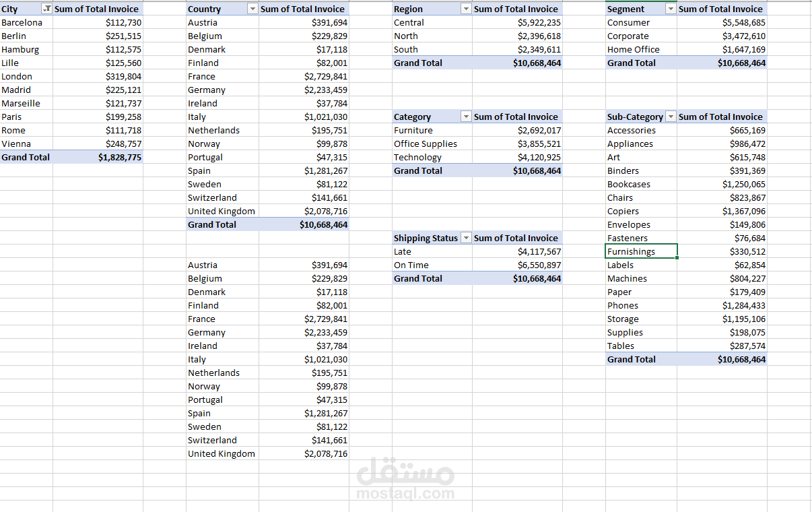
Task: Select the Consumer segment cell
Action: tap(641, 22)
